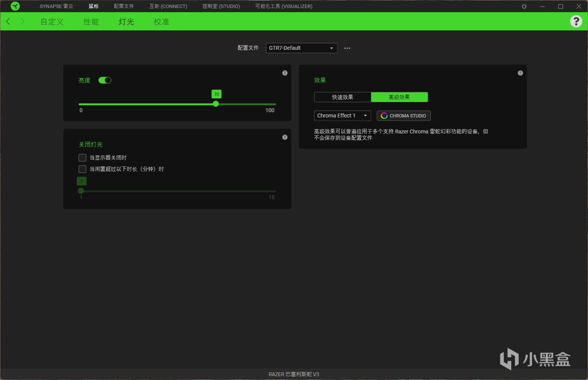Click the brightness slider handle at 70
The width and height of the screenshot is (588, 380).
[x=216, y=104]
